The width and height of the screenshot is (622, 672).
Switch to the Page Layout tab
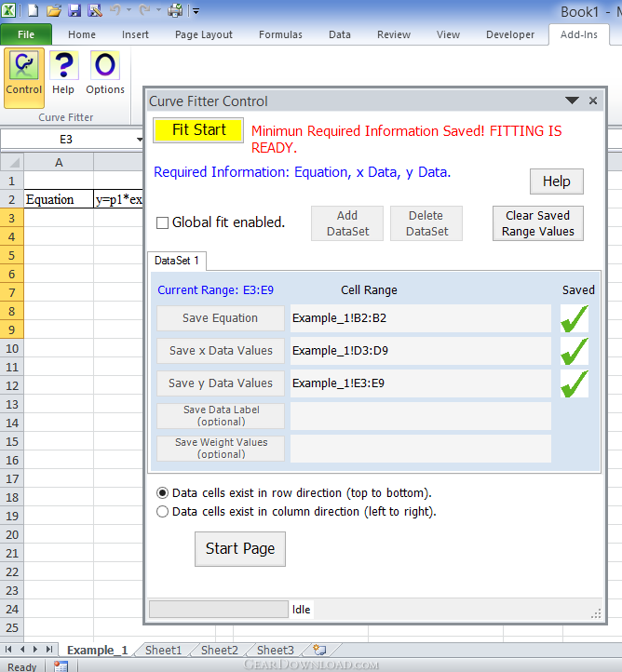coord(204,34)
